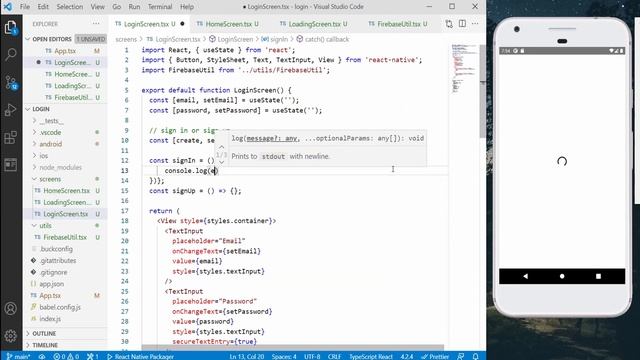The height and width of the screenshot is (360, 640).
Task: Change encoding UTF-8
Action: 312,356
